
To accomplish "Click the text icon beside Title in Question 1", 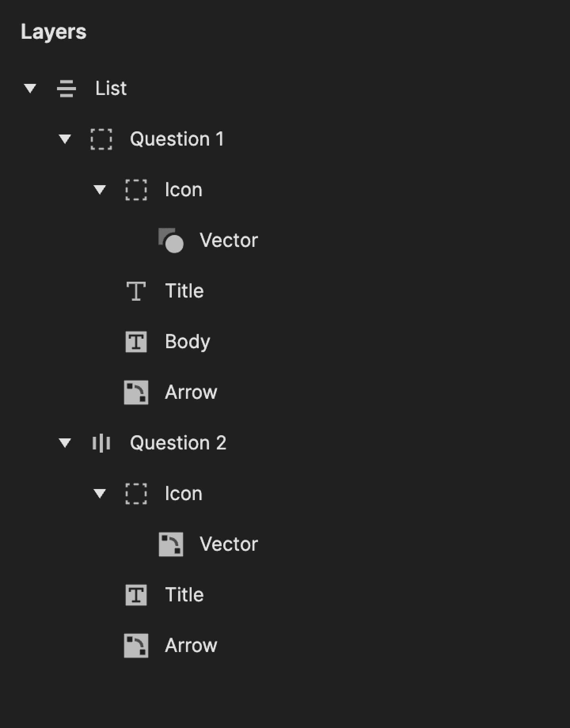I will 136,291.
